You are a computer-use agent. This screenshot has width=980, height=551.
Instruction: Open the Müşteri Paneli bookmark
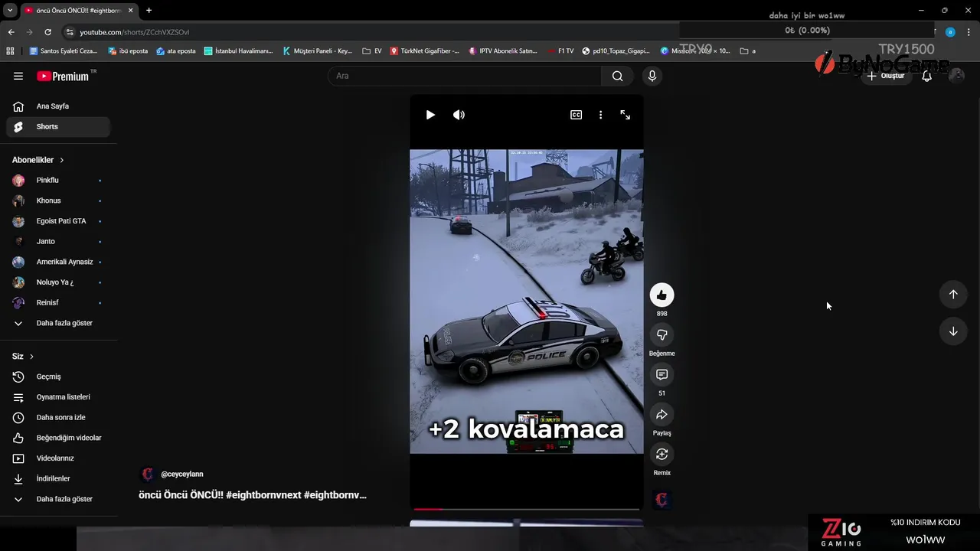coord(318,51)
